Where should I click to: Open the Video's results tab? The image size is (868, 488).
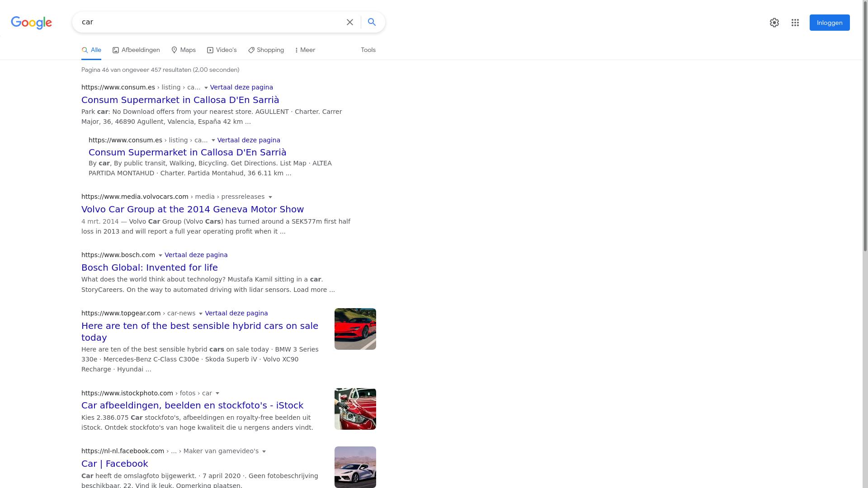[222, 50]
